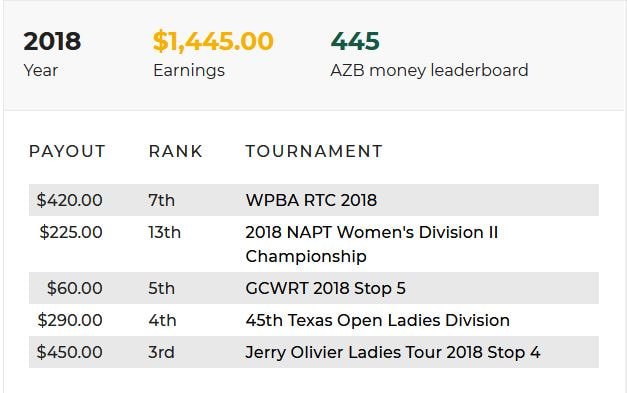
Task: Open Jerry Olivier Ladies Tour 2018 Stop 4
Action: [393, 352]
